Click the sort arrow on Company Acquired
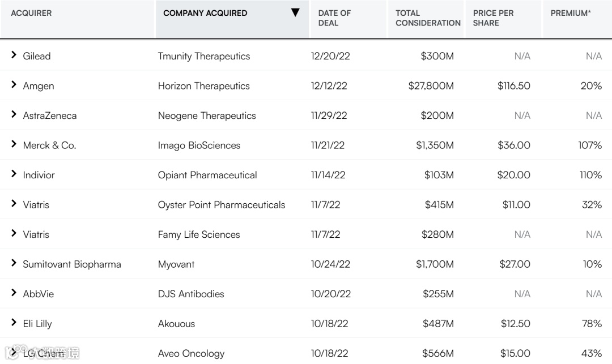This screenshot has height=364, width=612. click(x=295, y=13)
